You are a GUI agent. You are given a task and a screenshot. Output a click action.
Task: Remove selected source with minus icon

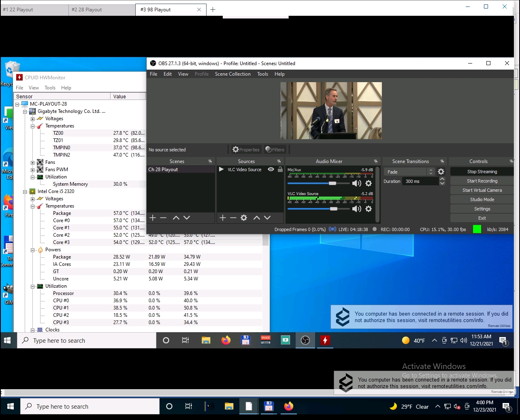point(233,218)
